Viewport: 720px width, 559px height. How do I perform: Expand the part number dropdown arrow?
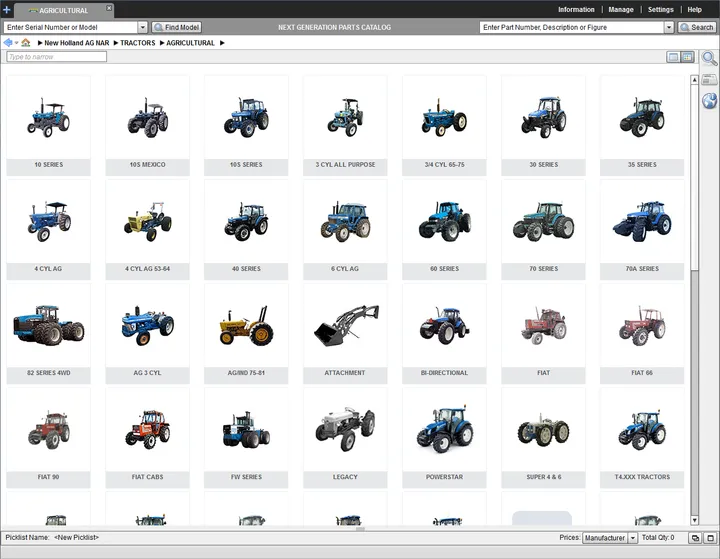point(669,27)
